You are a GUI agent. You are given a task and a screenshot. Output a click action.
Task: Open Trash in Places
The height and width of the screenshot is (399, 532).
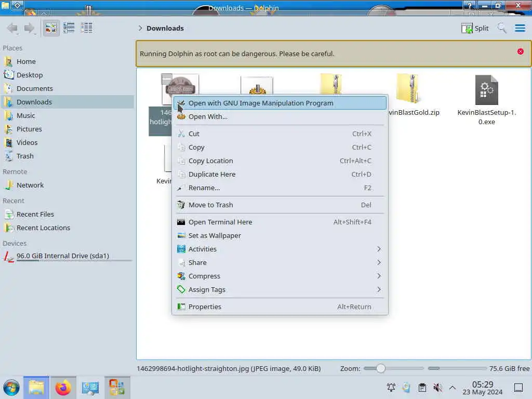pos(67,156)
